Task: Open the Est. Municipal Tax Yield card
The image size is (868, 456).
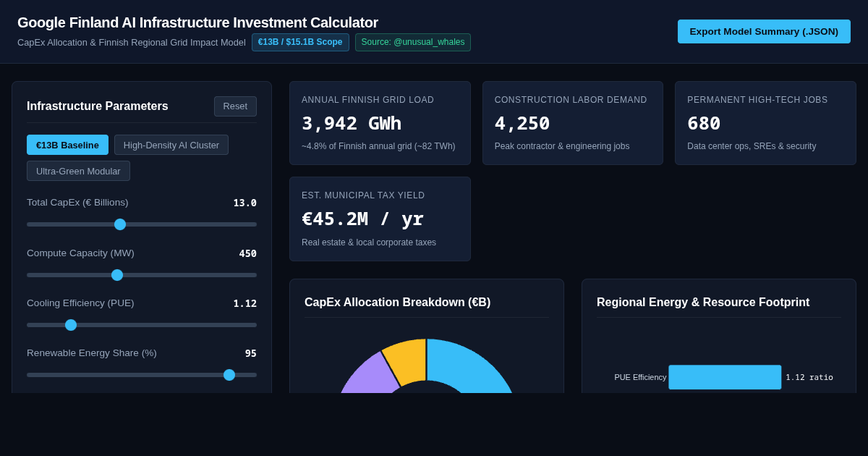Action: (380, 219)
